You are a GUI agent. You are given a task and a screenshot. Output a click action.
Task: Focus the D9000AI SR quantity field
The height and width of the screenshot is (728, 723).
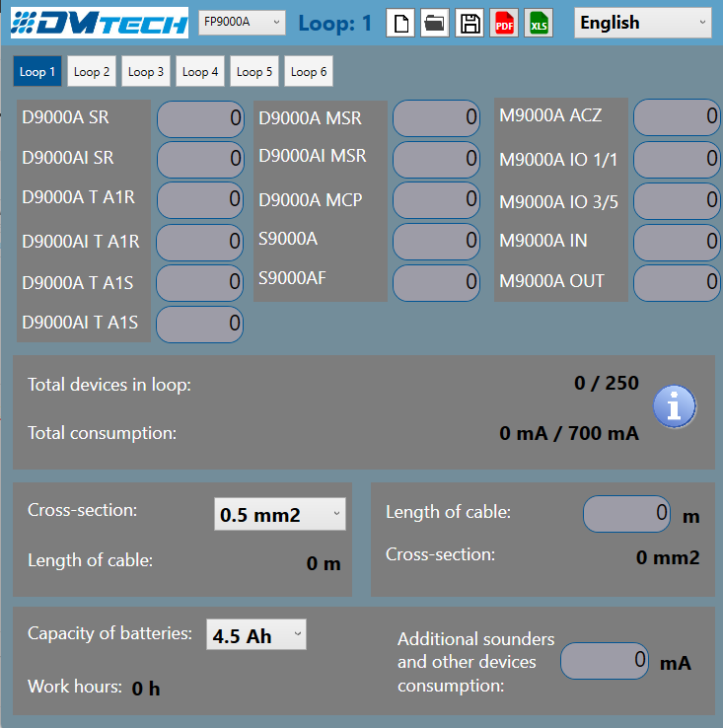pos(200,160)
